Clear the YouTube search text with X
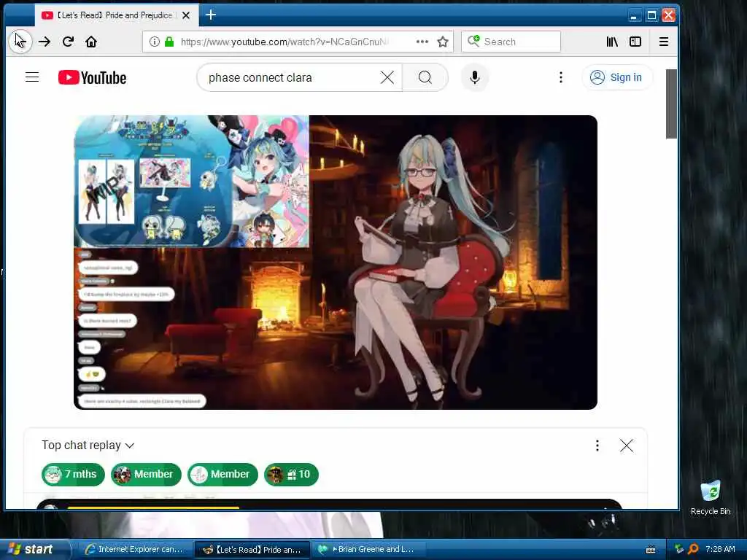Screen dimensions: 747x560 tap(387, 77)
